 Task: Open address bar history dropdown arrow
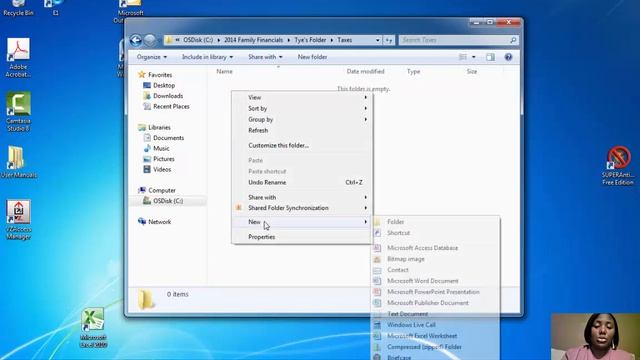[x=378, y=40]
